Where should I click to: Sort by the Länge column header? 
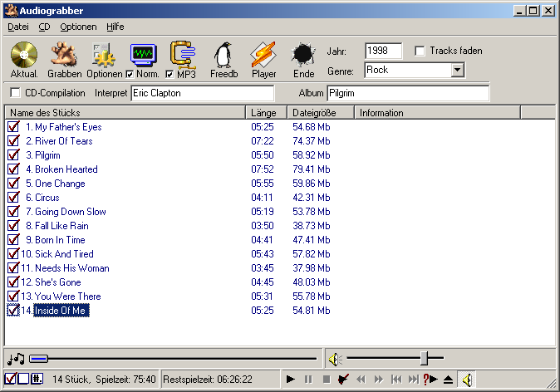click(266, 113)
